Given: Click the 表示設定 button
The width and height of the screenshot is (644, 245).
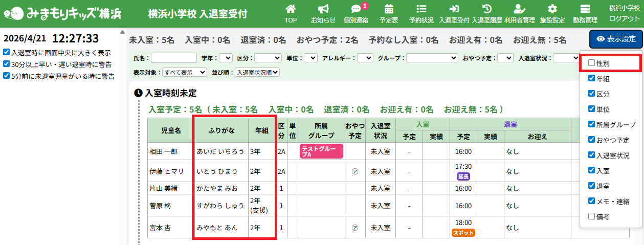Looking at the screenshot, I should tap(616, 39).
